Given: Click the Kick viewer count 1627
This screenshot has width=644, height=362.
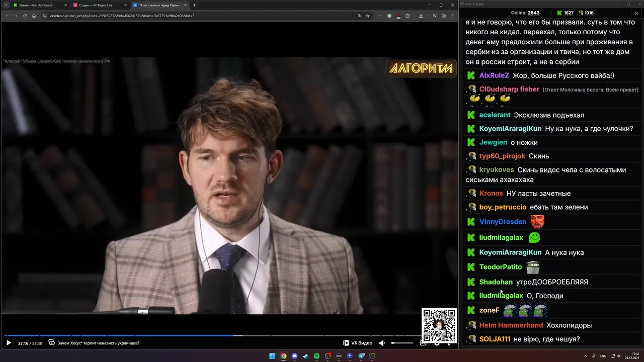Looking at the screenshot, I should click(565, 13).
